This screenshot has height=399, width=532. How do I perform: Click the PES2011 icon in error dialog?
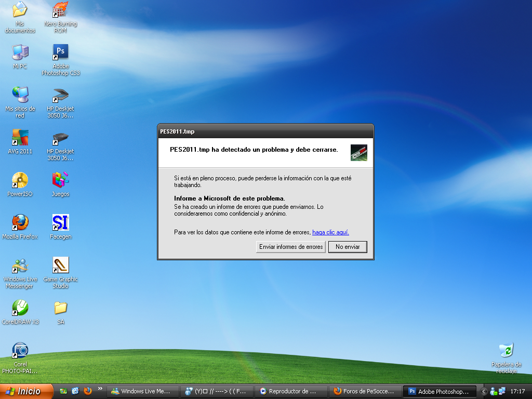[x=358, y=153]
